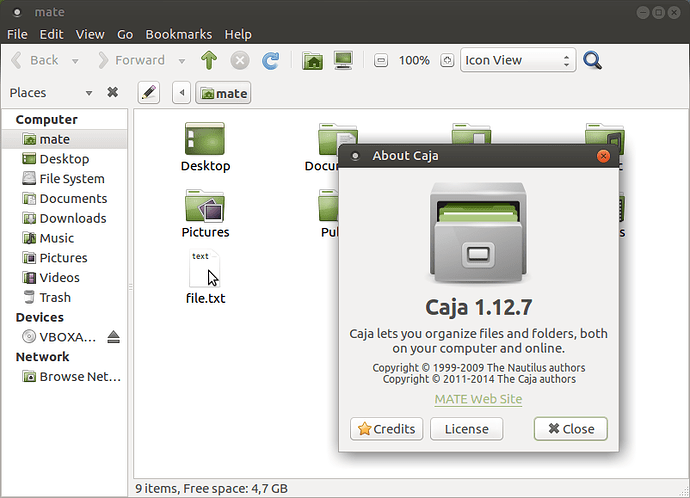
Task: Open Music in Places sidebar
Action: click(x=64, y=238)
